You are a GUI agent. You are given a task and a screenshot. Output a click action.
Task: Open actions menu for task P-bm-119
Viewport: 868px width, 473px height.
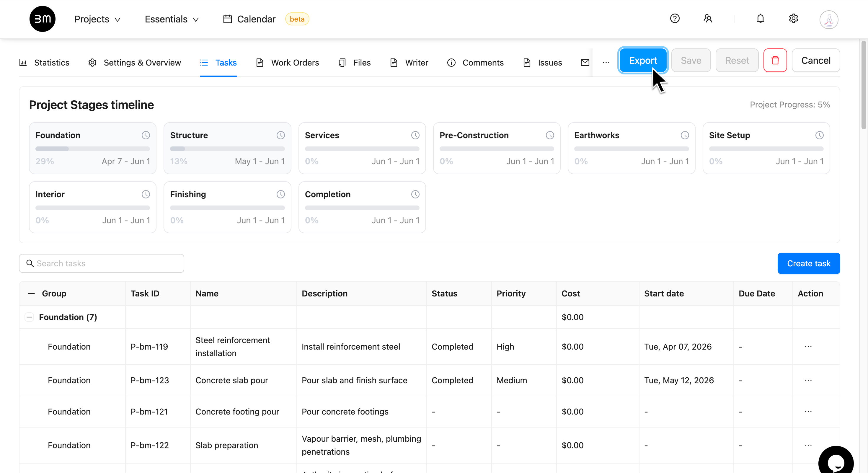click(808, 346)
